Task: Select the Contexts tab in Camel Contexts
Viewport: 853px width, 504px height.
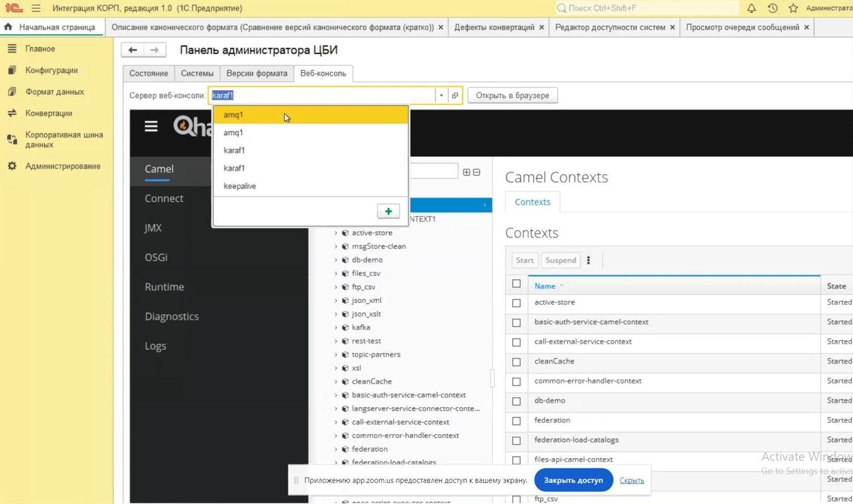Action: pos(532,202)
